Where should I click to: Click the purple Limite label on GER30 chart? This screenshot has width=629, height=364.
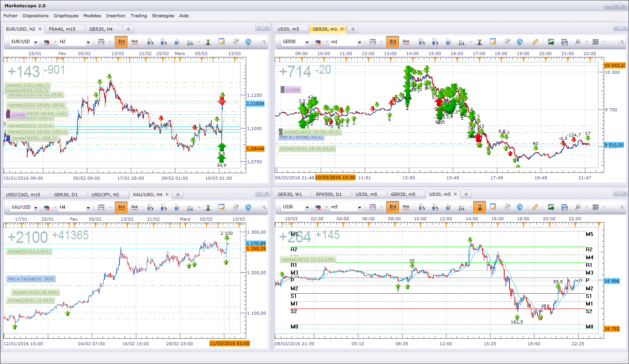(292, 89)
